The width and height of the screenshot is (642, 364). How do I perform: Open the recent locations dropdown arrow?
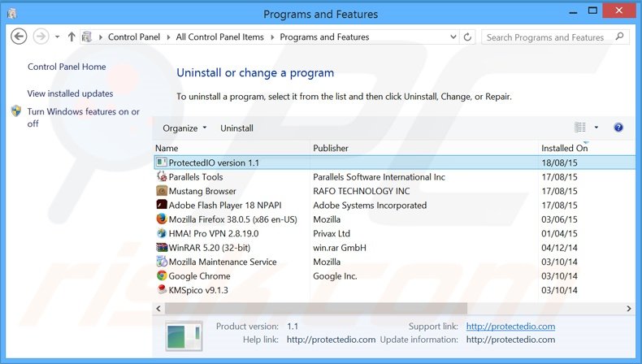[58, 37]
